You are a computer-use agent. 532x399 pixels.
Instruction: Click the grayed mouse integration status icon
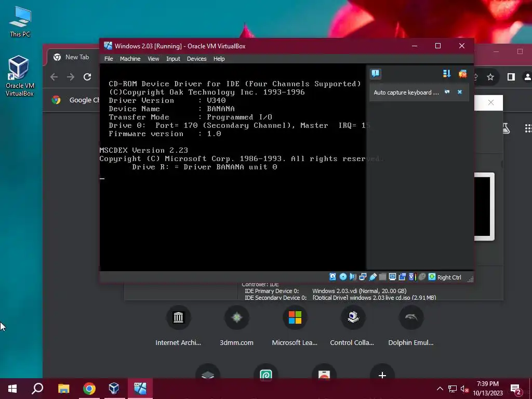pos(422,277)
